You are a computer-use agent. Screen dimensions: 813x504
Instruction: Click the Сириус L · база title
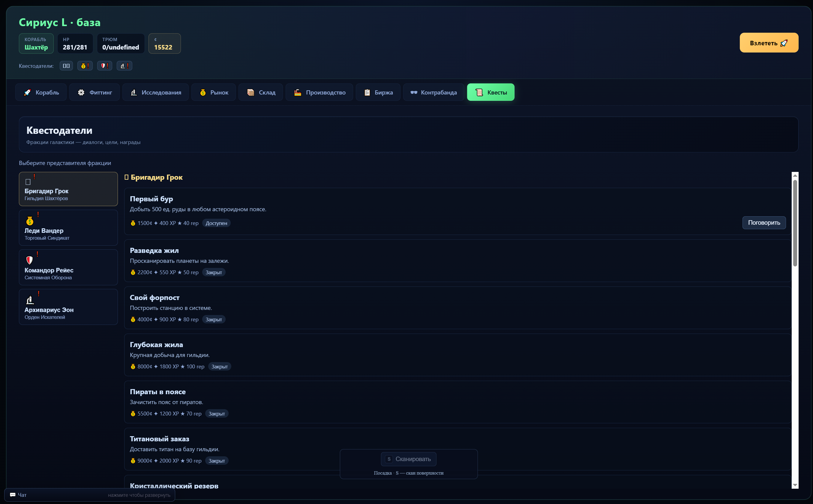click(60, 22)
